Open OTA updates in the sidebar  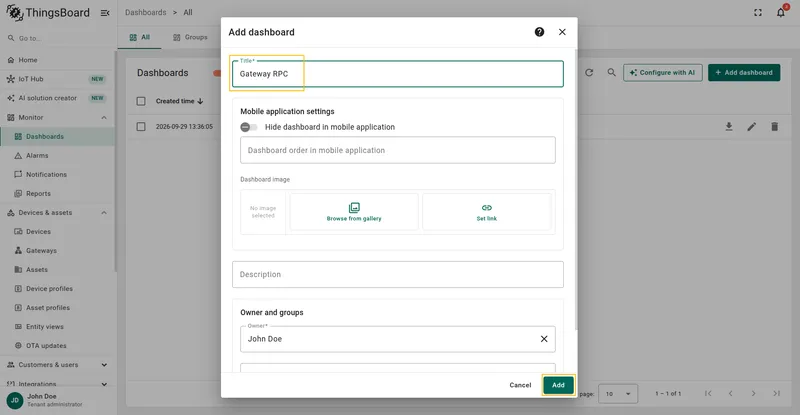57,346
